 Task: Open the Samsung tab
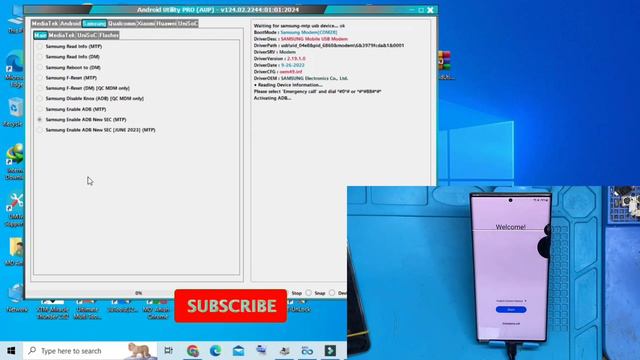[94, 24]
